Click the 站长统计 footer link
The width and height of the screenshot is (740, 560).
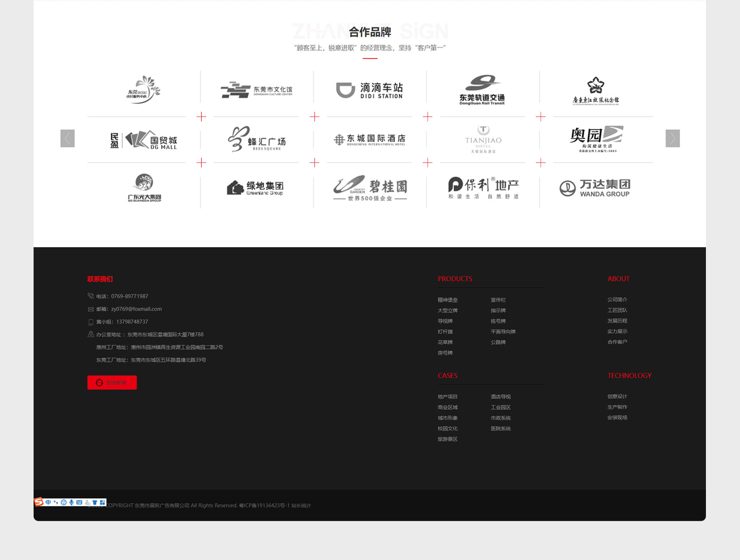pos(301,506)
